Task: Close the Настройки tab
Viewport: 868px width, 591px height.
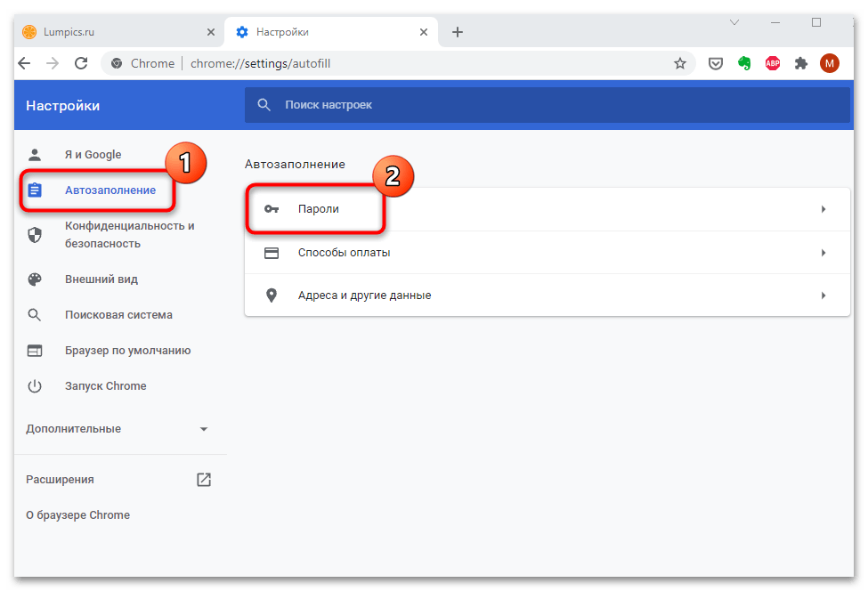Action: 424,32
